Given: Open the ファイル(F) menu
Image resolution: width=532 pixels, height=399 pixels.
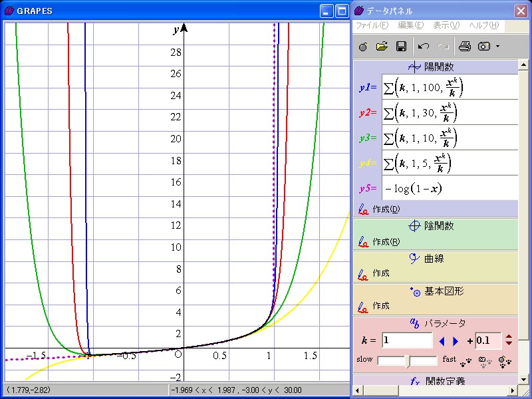Looking at the screenshot, I should (x=372, y=25).
